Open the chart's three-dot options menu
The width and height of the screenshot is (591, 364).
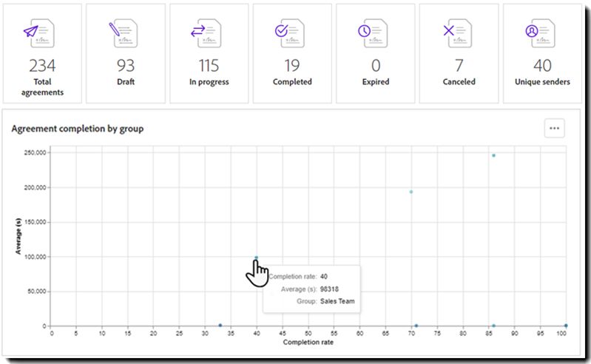coord(554,128)
